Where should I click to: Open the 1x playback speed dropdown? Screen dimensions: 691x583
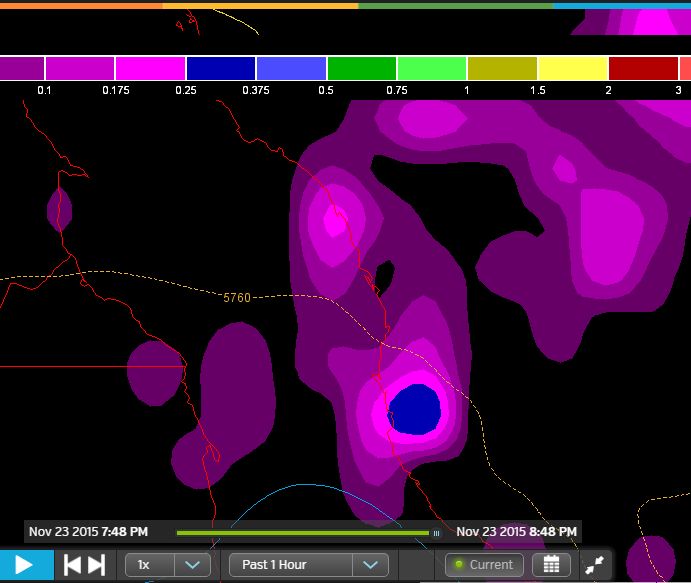[168, 564]
